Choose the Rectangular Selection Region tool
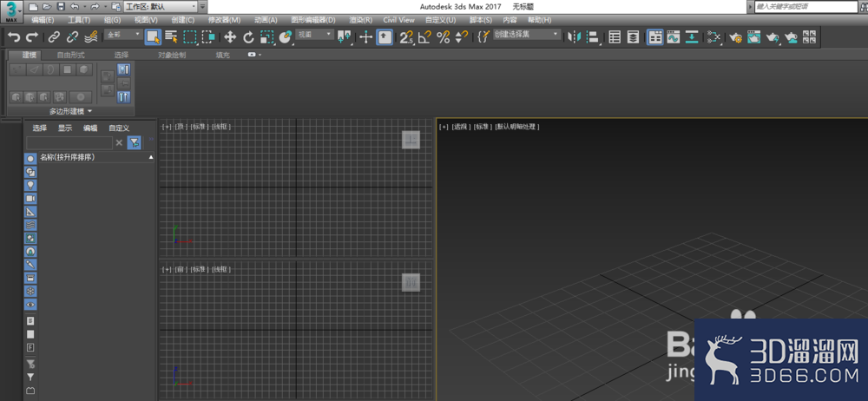868x401 pixels. [x=190, y=37]
